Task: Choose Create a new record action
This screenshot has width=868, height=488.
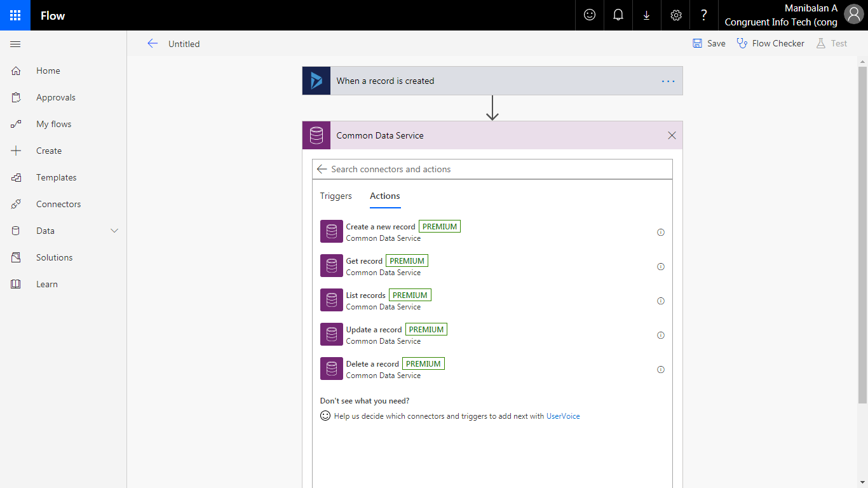Action: point(492,232)
